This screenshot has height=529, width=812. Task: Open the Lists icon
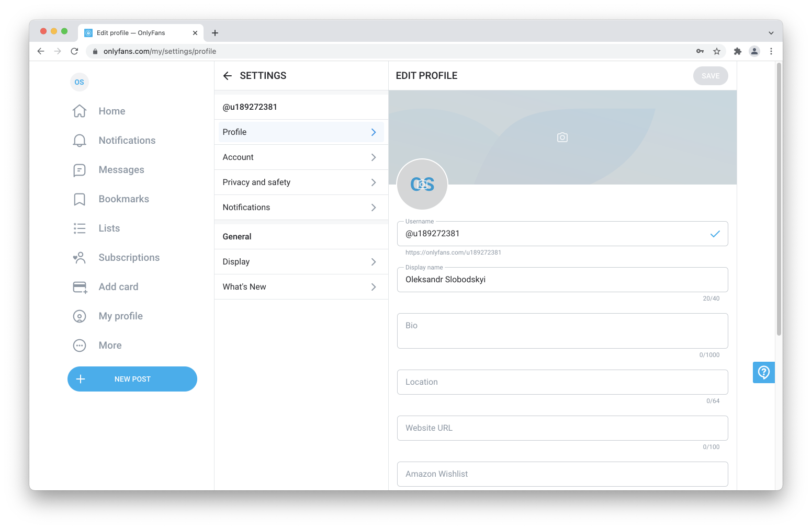(x=80, y=228)
